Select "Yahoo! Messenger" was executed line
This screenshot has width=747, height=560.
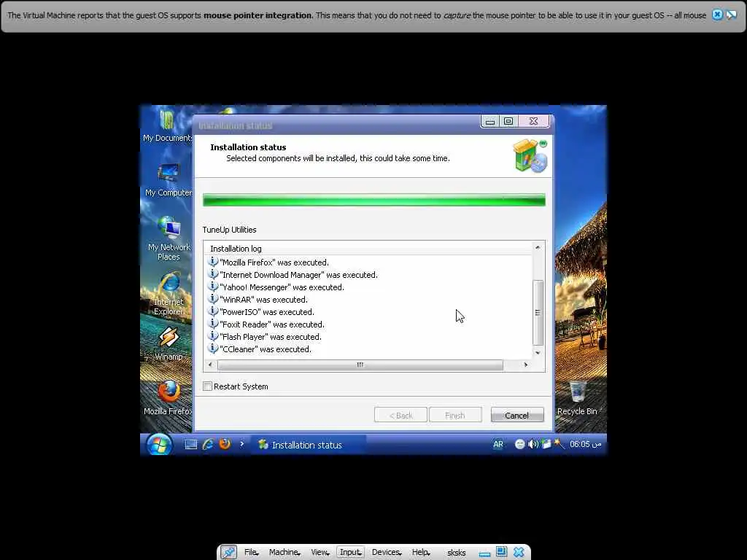click(x=282, y=287)
